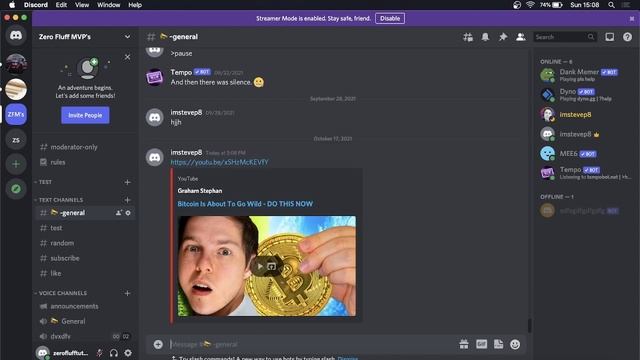Viewport: 640px width, 360px height.
Task: Add a server with plus icon
Action: pos(16,164)
